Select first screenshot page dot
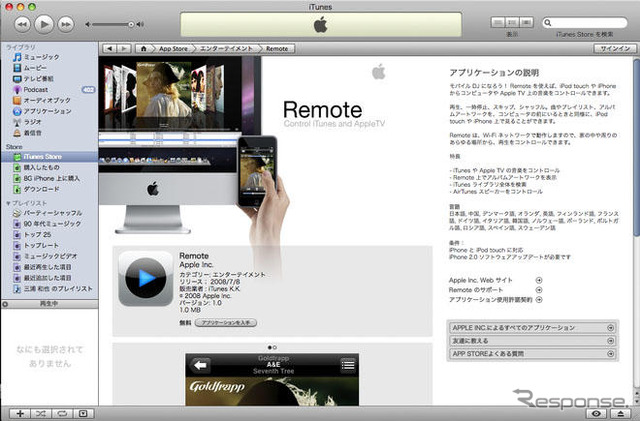The height and width of the screenshot is (421, 640). click(x=270, y=347)
